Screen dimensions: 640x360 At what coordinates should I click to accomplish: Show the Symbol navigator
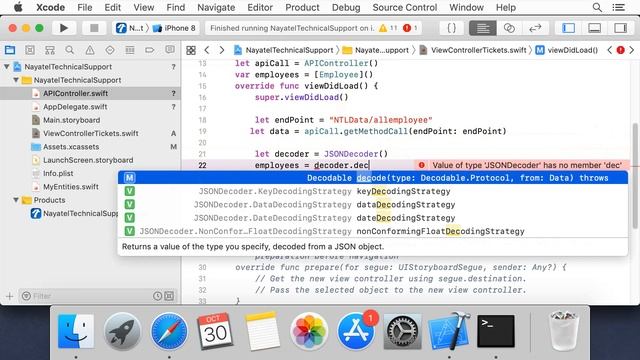pyautogui.click(x=50, y=50)
